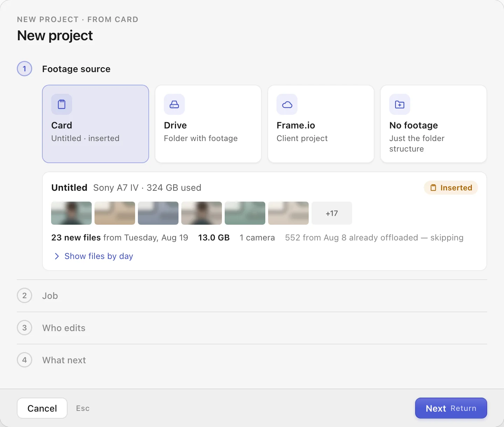The image size is (504, 427).
Task: Open the second beige footage thumbnail
Action: pos(115,213)
